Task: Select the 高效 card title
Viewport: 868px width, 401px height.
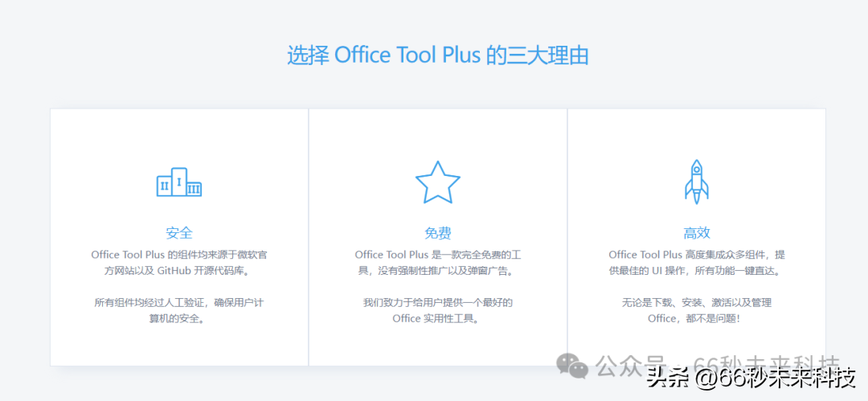Action: [697, 232]
